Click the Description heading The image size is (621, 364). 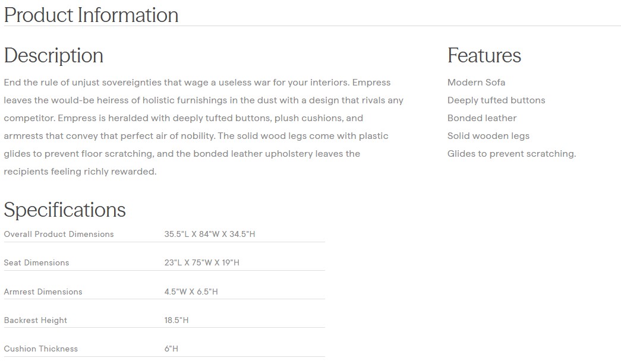click(53, 55)
